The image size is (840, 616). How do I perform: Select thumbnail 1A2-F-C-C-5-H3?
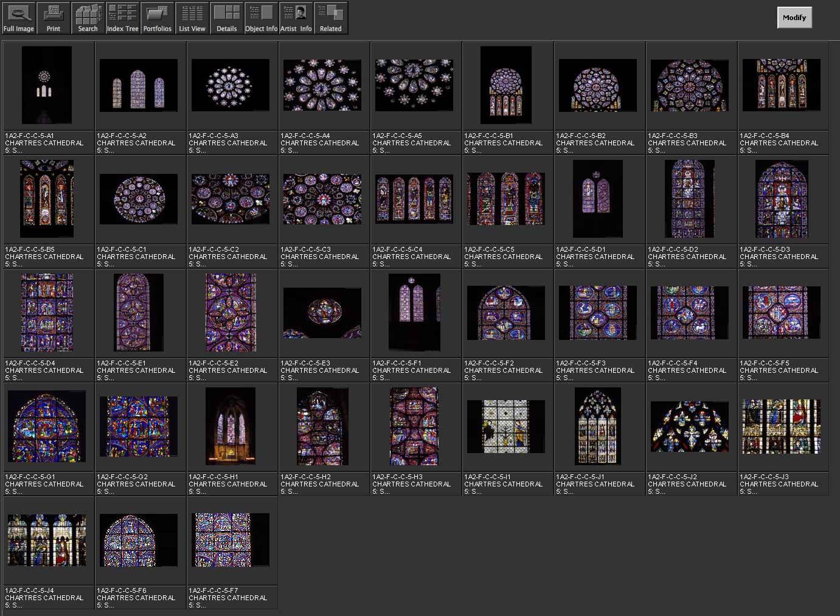(x=414, y=426)
